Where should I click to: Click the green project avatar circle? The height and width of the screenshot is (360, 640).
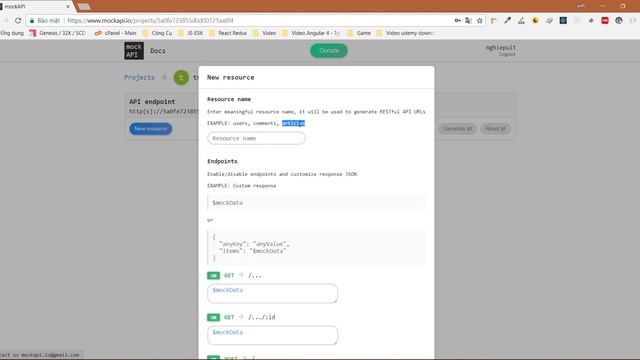pos(181,78)
